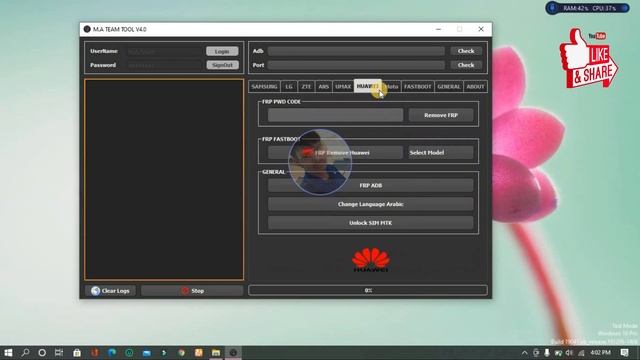This screenshot has width=640, height=360.
Task: Open File Explorer from taskbar
Action: pyautogui.click(x=216, y=353)
